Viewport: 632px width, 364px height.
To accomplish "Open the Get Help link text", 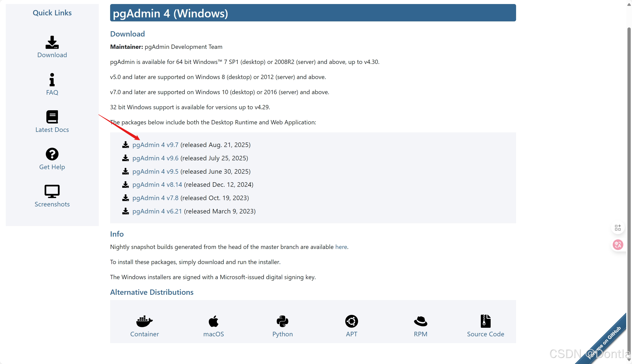I will pyautogui.click(x=52, y=167).
